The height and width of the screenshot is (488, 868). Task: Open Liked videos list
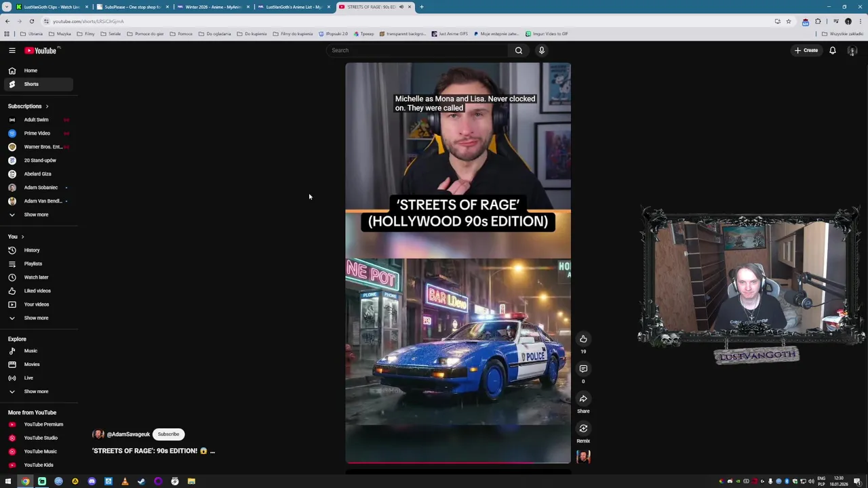tap(37, 291)
